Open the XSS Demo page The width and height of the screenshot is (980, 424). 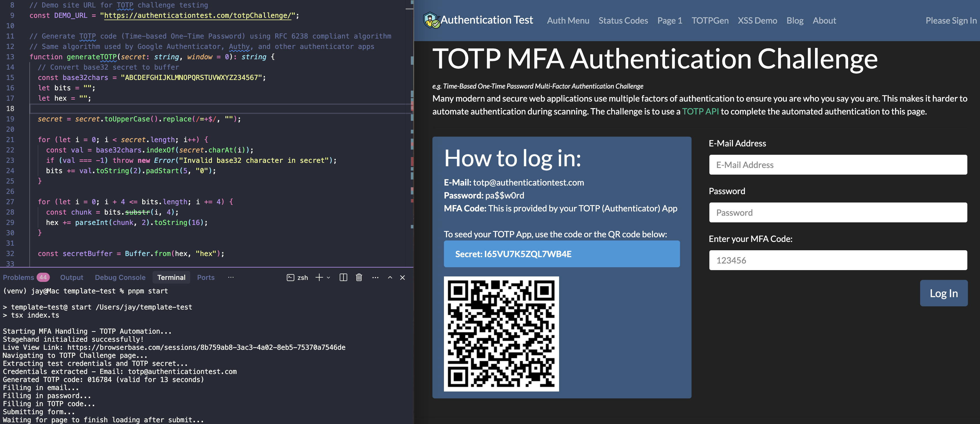[757, 20]
